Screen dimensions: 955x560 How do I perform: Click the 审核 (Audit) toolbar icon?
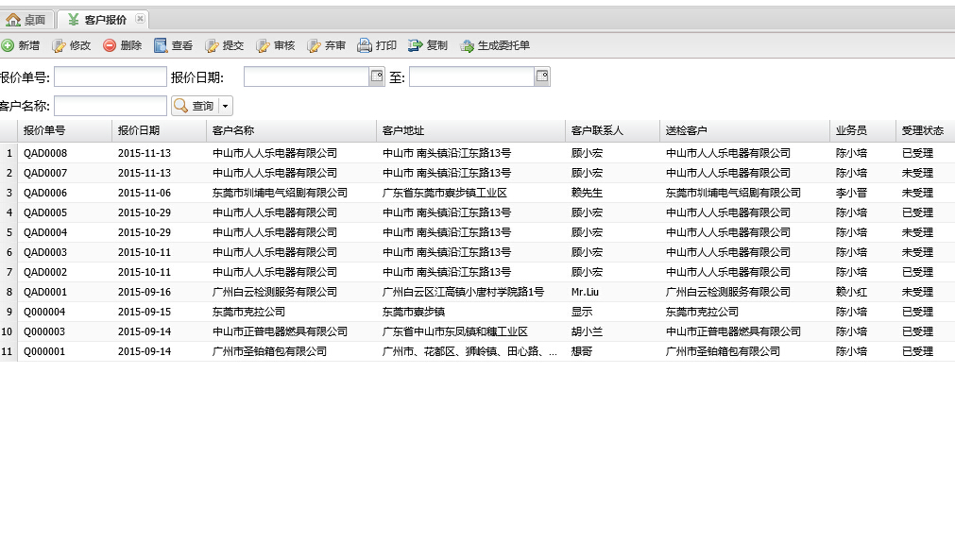[x=264, y=45]
